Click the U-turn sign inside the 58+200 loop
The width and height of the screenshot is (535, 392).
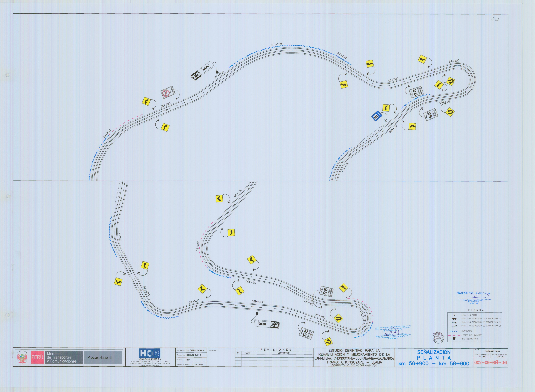(x=338, y=318)
